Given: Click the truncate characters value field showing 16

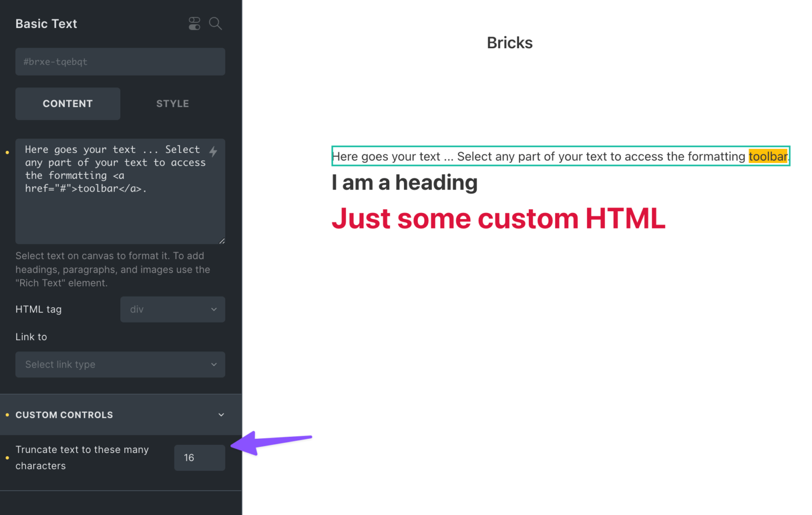Looking at the screenshot, I should point(199,458).
